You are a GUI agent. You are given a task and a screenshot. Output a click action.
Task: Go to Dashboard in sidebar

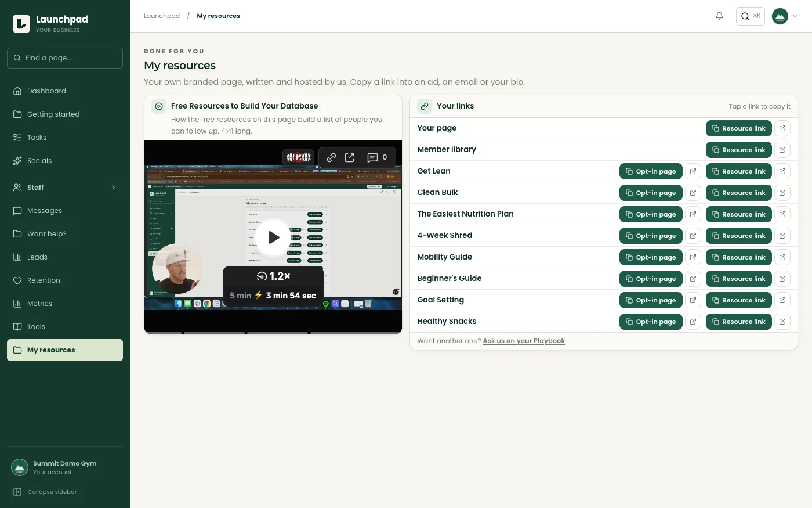coord(65,91)
